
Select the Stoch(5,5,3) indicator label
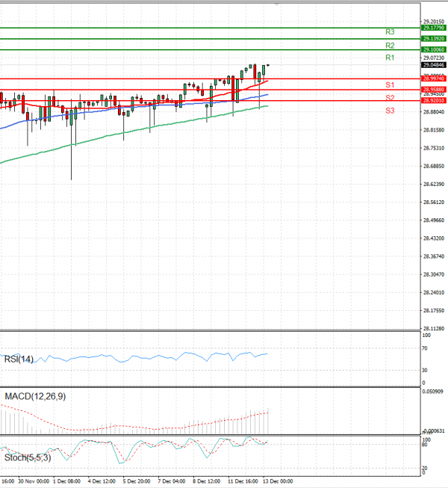28,458
